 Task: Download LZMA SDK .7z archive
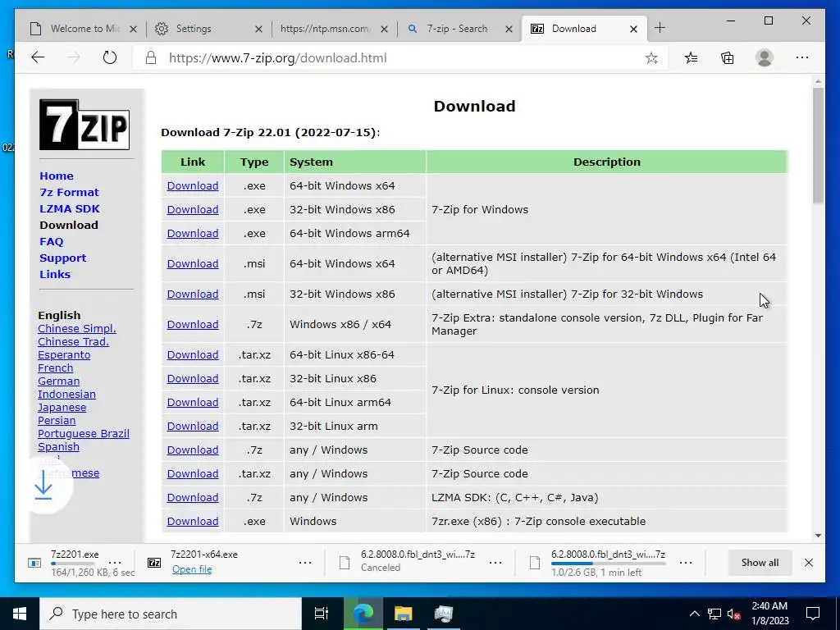[193, 498]
